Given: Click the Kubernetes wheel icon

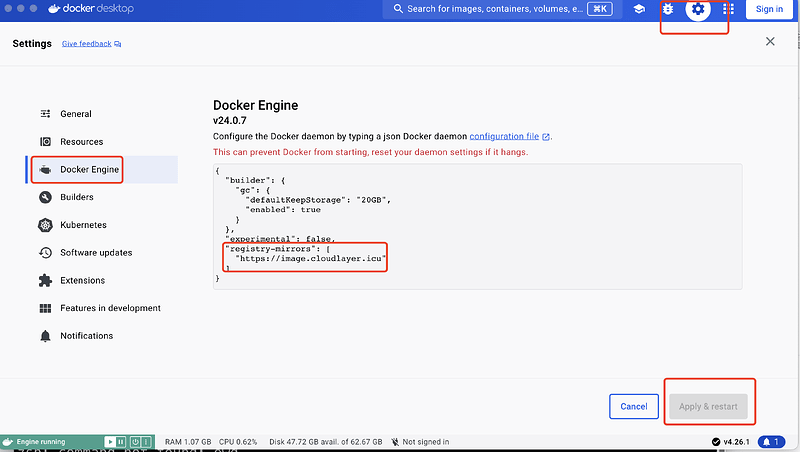Looking at the screenshot, I should [x=45, y=225].
